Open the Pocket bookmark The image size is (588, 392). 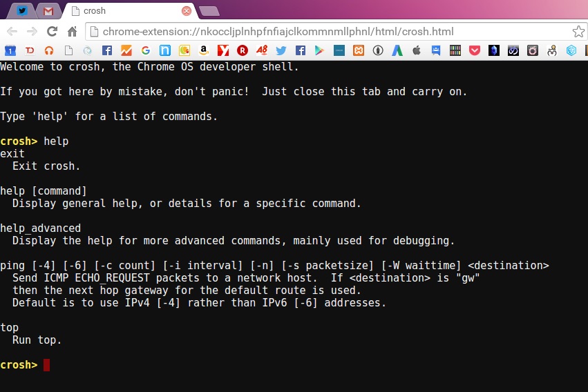pyautogui.click(x=475, y=50)
